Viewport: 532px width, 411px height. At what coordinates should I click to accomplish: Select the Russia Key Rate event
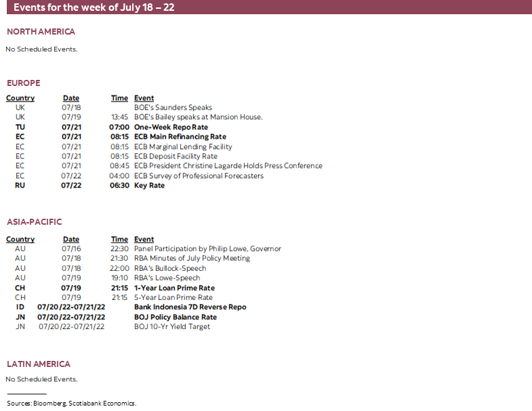point(149,186)
